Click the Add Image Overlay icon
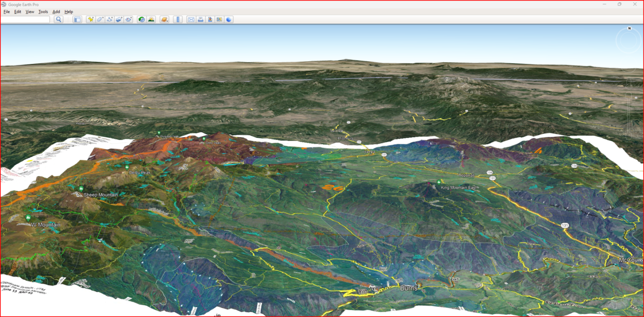Viewport: 644px width, 317px height. tap(119, 19)
